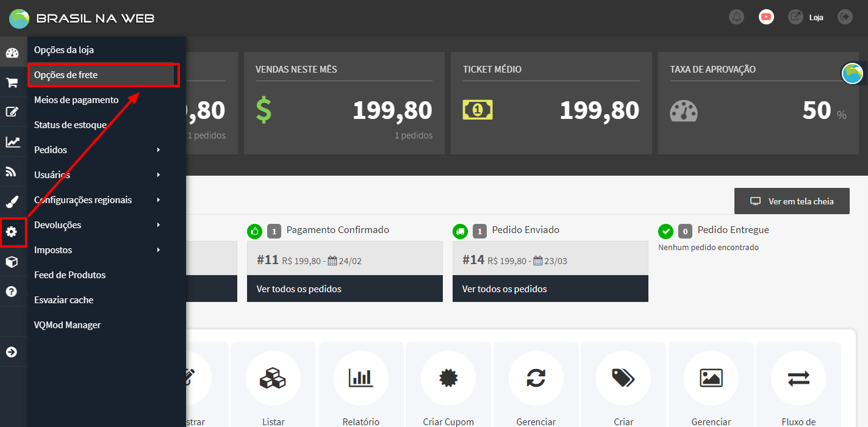Click the Ver em tela cheia button
868x427 pixels.
pyautogui.click(x=792, y=201)
